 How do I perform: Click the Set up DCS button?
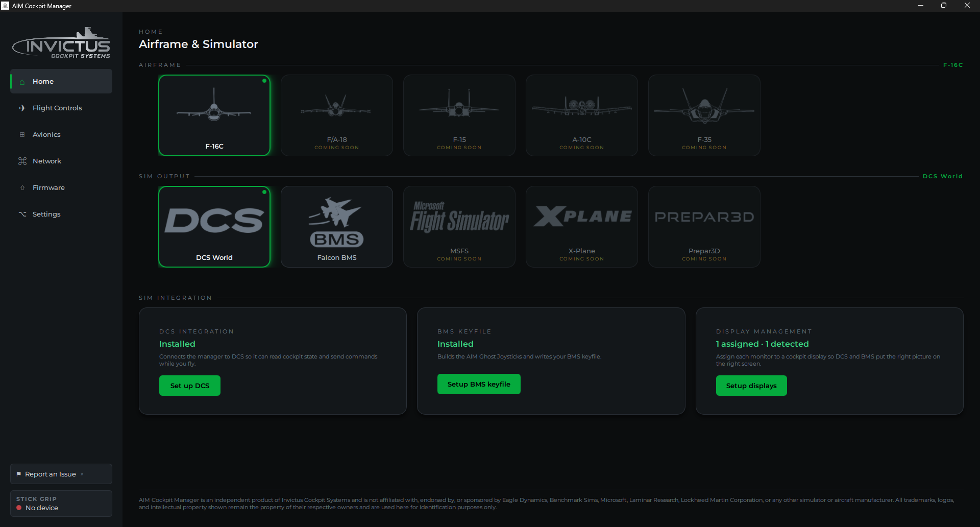click(x=190, y=386)
